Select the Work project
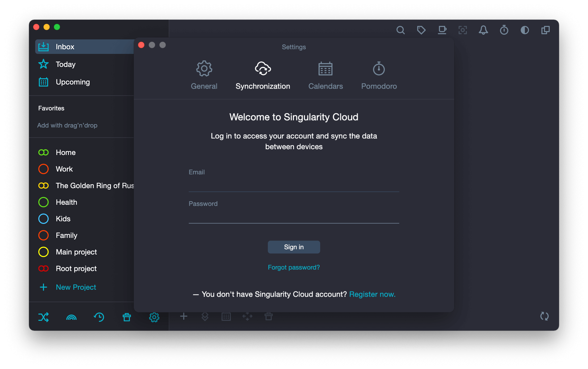 85,169
